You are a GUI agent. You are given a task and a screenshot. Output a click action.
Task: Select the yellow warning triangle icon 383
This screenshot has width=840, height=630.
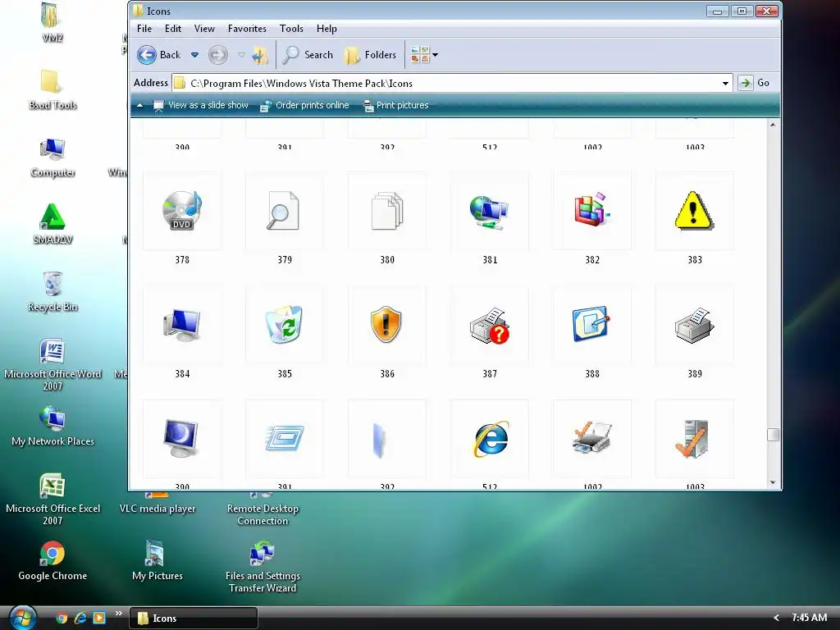[694, 211]
